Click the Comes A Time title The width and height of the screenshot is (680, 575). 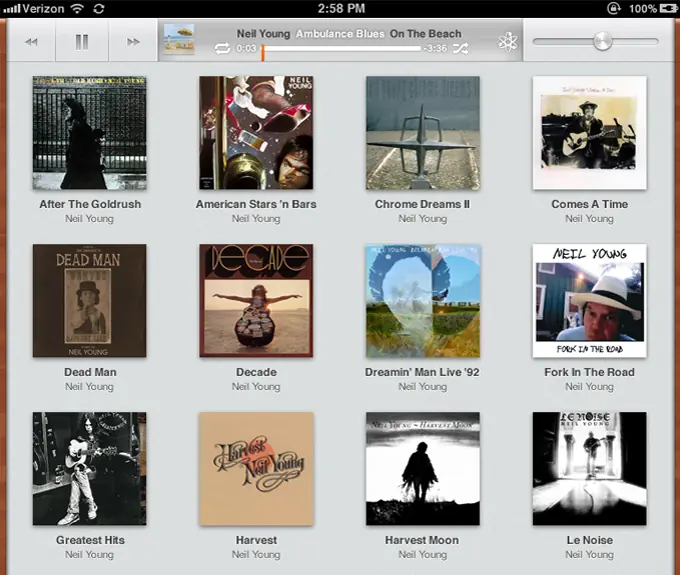click(589, 204)
